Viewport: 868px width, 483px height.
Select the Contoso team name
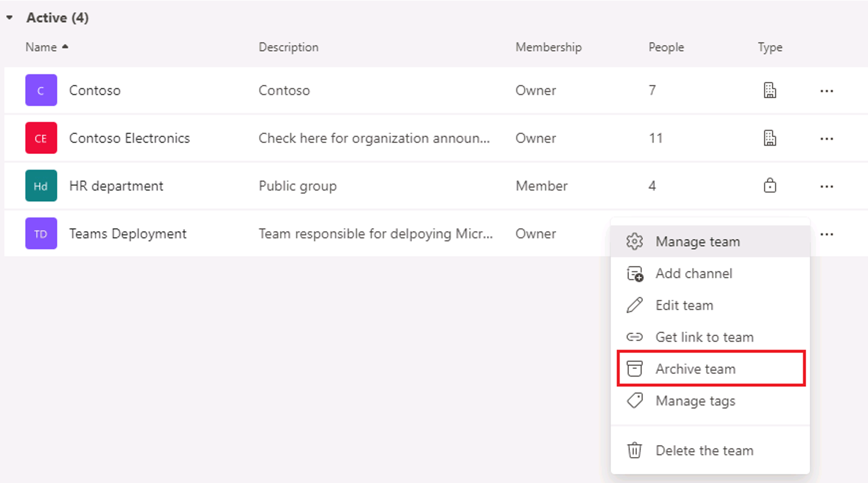tap(95, 91)
